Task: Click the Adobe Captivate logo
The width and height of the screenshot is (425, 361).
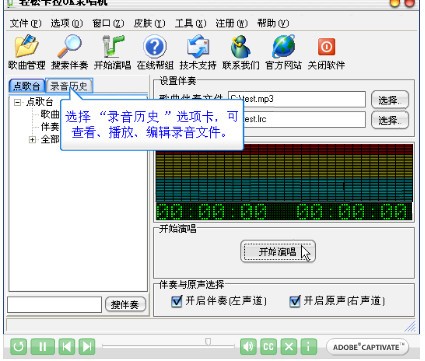Action: [x=367, y=347]
